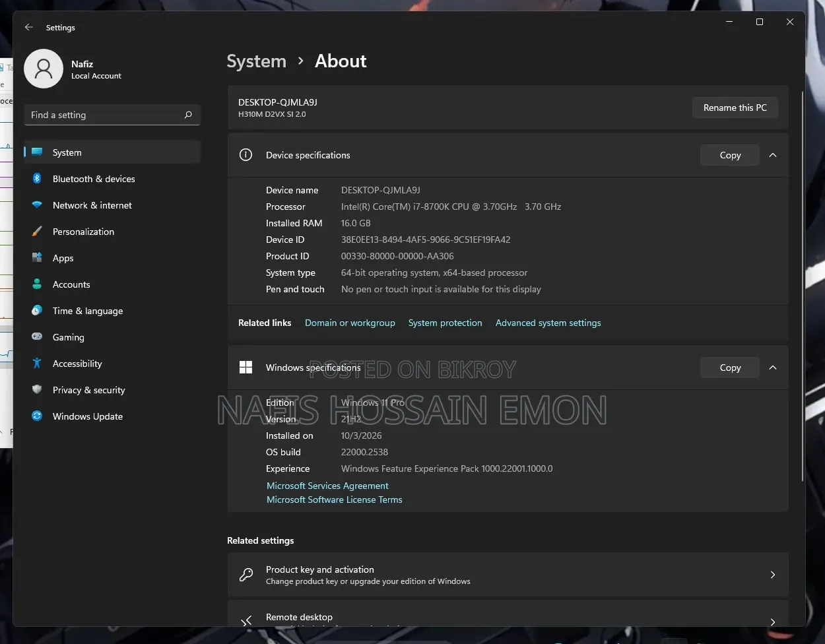Screen dimensions: 825x644
Task: Select Gaming in the sidebar
Action: [x=112, y=337]
